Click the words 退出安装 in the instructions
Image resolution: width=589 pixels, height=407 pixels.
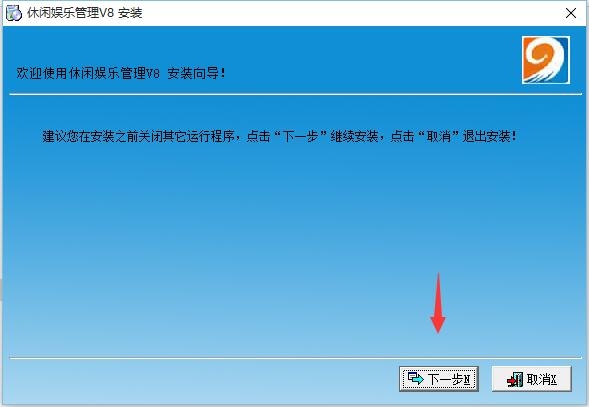(x=486, y=136)
